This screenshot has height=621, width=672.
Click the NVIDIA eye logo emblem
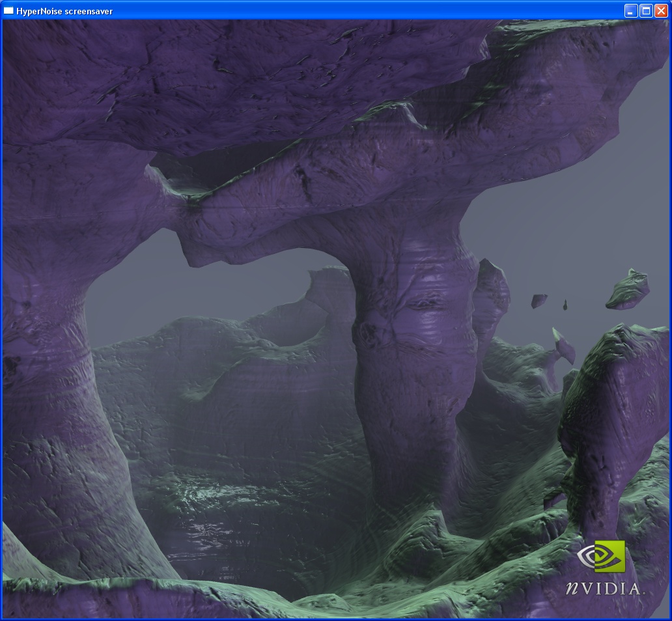point(600,557)
